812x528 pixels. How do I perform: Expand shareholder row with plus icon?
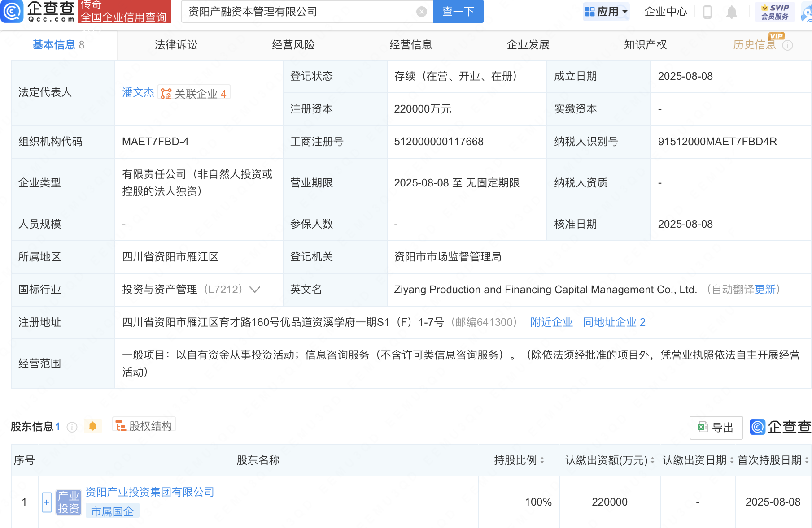[x=47, y=502]
